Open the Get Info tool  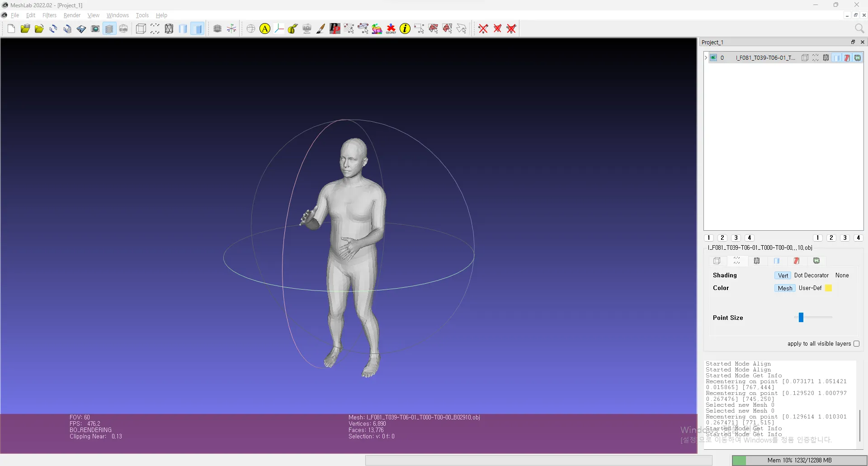pos(405,29)
